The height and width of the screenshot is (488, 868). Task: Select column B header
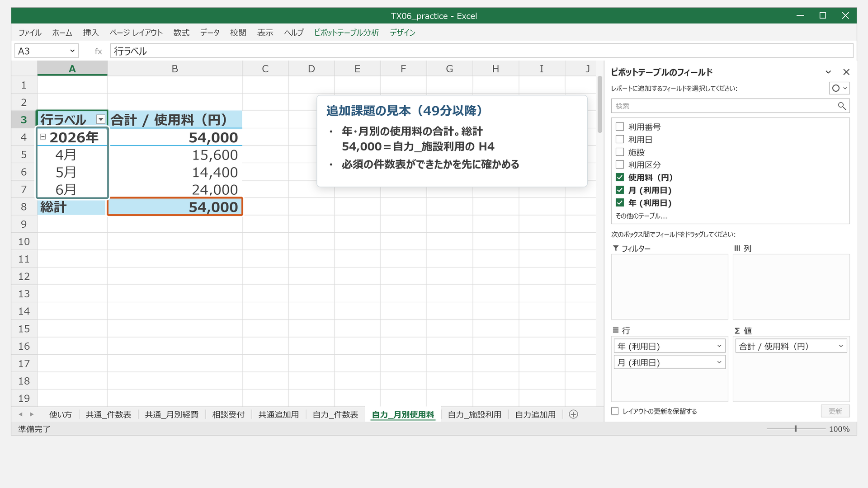[x=175, y=69]
